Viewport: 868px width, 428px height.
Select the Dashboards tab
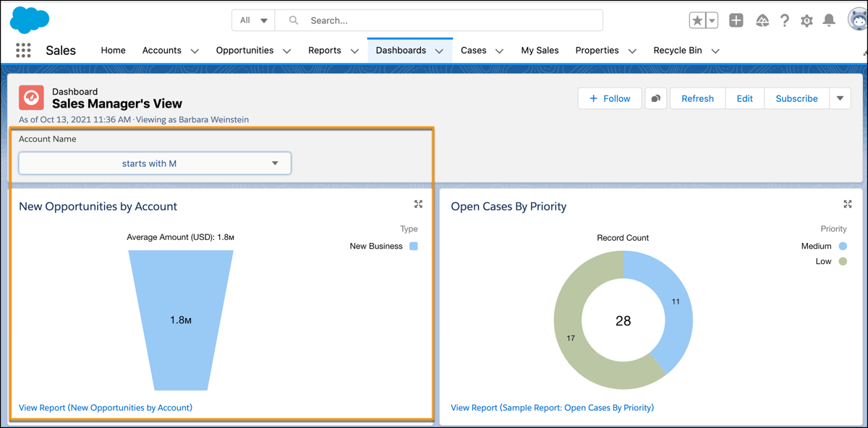coord(401,51)
